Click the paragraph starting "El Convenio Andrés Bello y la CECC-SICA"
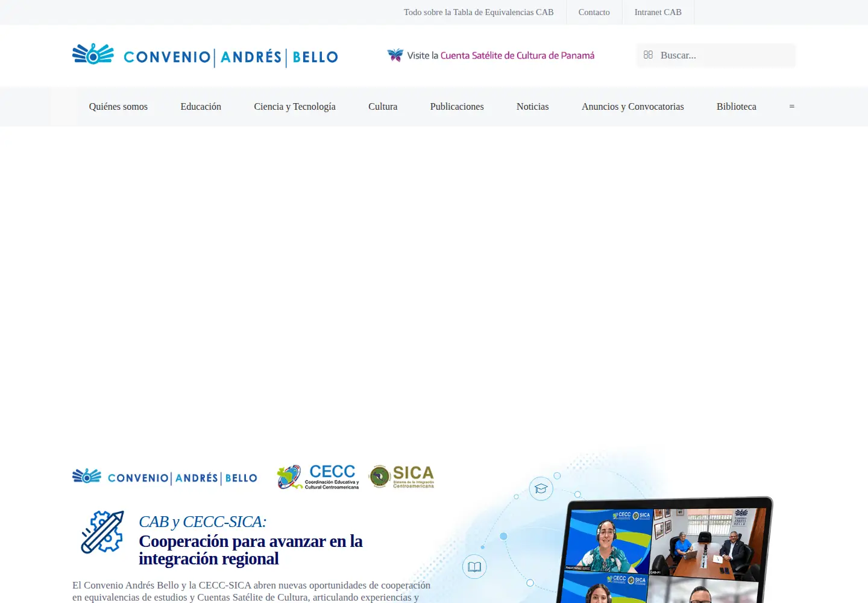Screen dimensions: 868x603 [251, 592]
